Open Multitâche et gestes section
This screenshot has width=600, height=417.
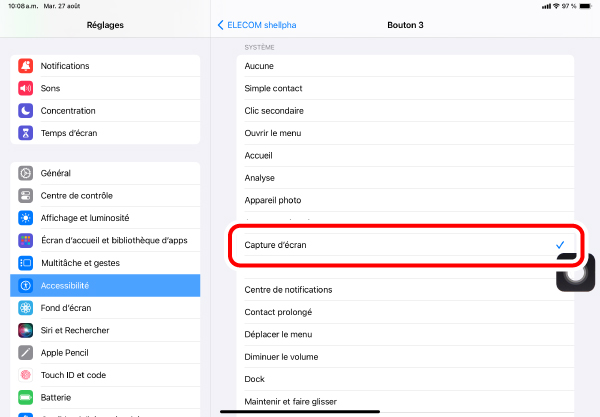tap(105, 263)
